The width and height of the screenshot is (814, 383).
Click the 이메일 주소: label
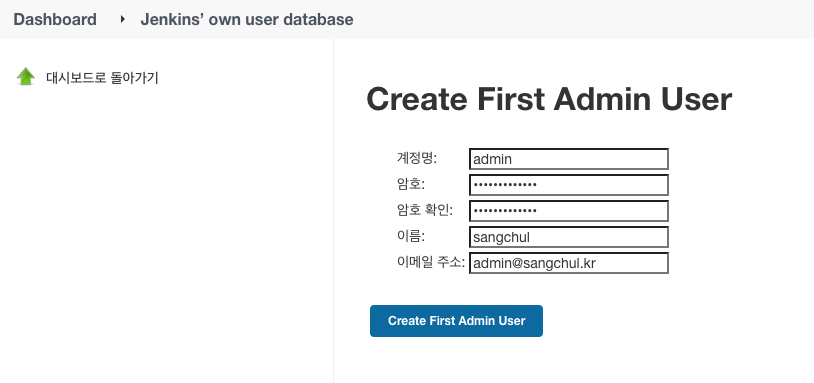[x=431, y=262]
